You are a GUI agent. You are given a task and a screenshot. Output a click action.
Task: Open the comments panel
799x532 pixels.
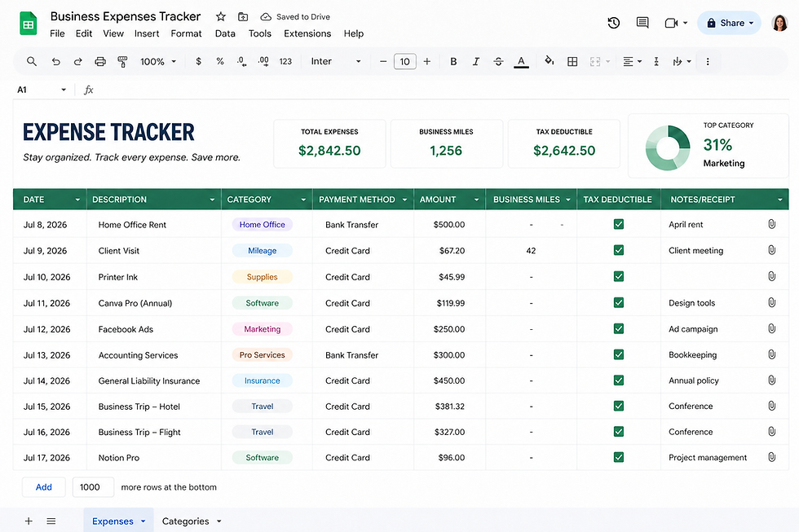point(642,23)
